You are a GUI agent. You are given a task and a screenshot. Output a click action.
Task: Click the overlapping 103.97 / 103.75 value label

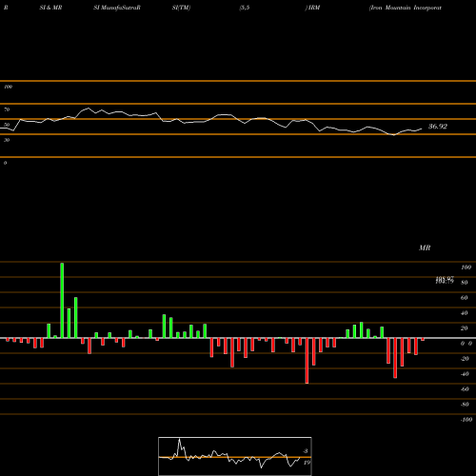[445, 280]
